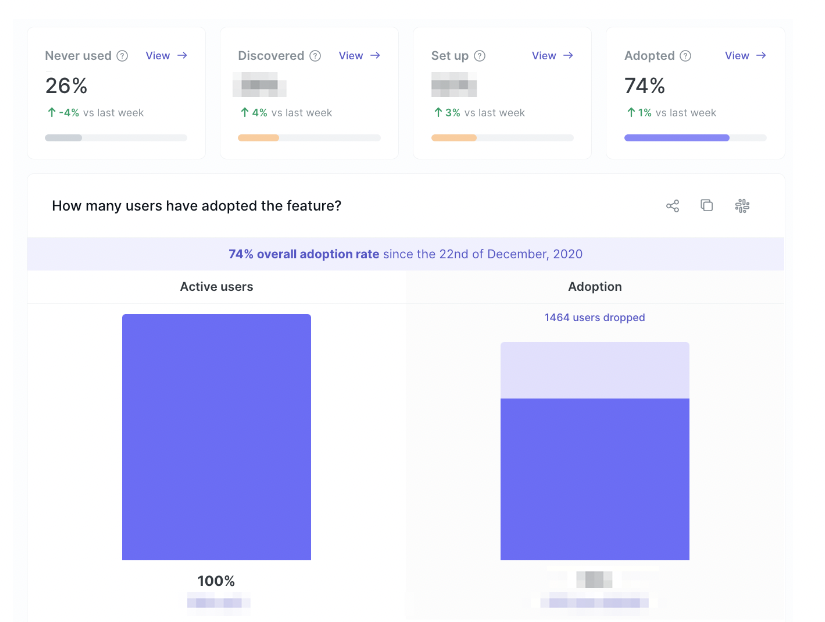
Task: Click the question mark icon beside Discovered
Action: click(x=315, y=56)
